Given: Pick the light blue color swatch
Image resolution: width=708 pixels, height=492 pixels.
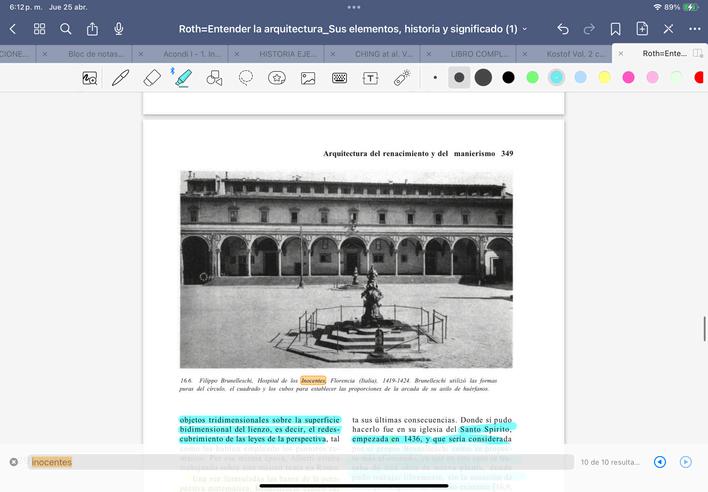Looking at the screenshot, I should [x=580, y=78].
